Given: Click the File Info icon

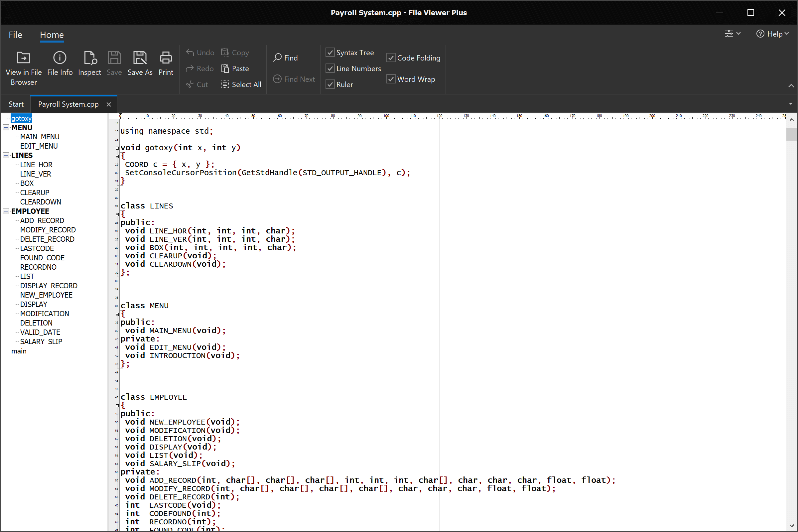Looking at the screenshot, I should click(x=60, y=63).
